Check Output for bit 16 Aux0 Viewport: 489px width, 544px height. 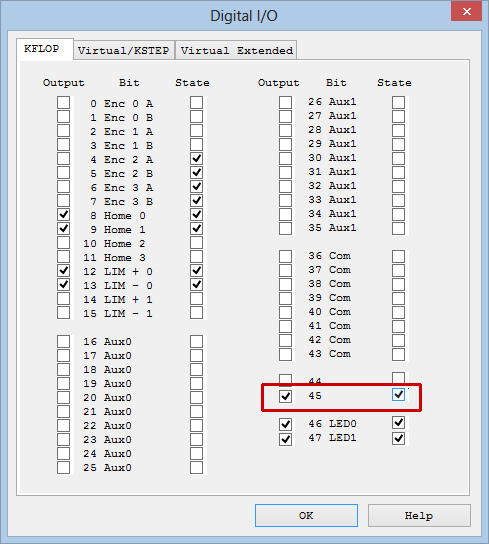64,341
